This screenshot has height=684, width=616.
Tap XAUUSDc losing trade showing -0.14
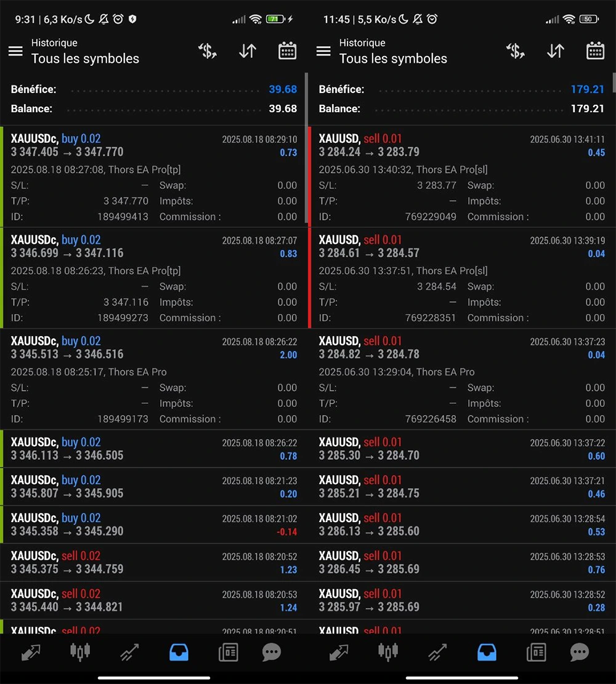[x=154, y=525]
